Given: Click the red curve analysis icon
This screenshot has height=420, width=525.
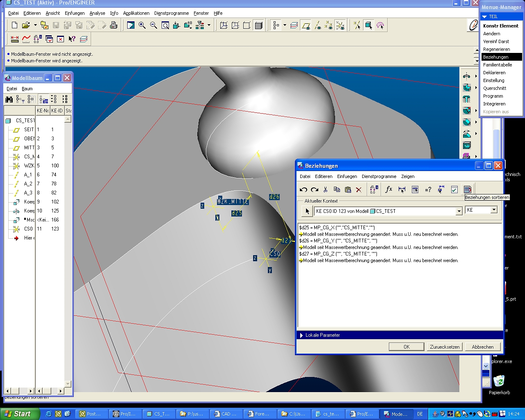Looking at the screenshot, I should (x=26, y=39).
